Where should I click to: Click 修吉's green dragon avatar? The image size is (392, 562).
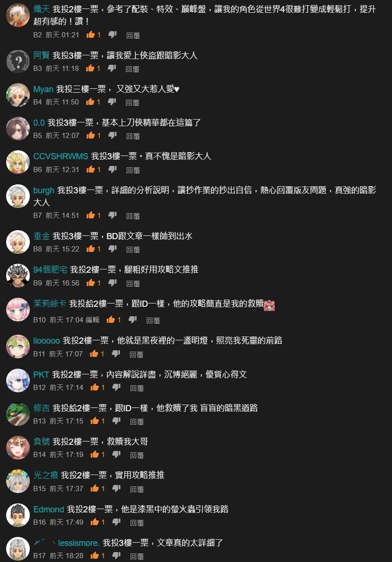point(18,414)
